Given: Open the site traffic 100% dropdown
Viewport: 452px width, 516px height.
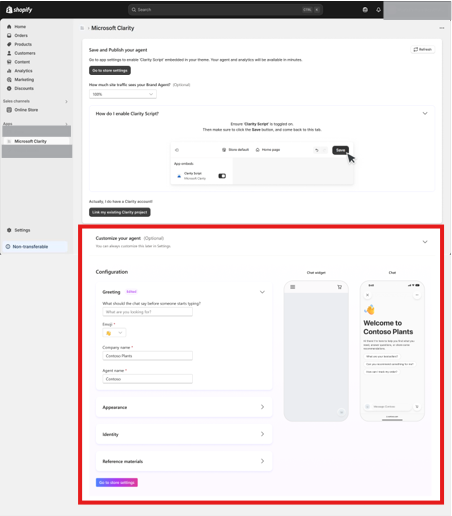Looking at the screenshot, I should pyautogui.click(x=123, y=94).
